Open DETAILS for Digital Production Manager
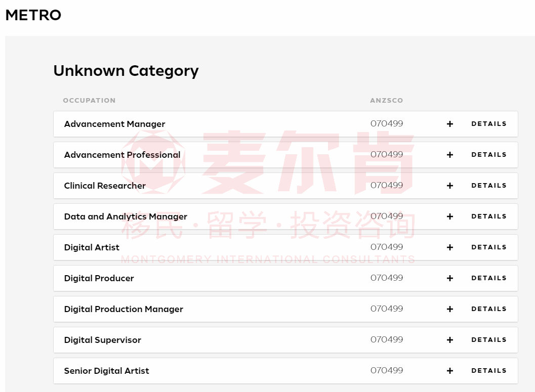This screenshot has width=535, height=392. point(488,309)
